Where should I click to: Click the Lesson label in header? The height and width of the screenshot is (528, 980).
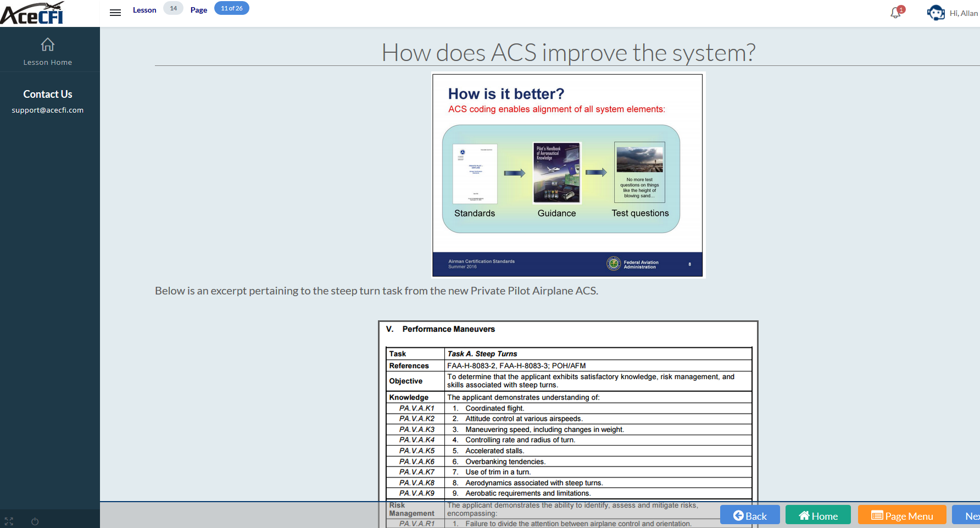click(x=144, y=10)
